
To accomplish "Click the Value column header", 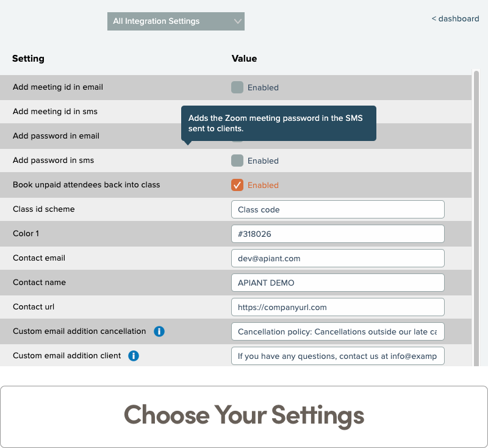I will tap(244, 59).
